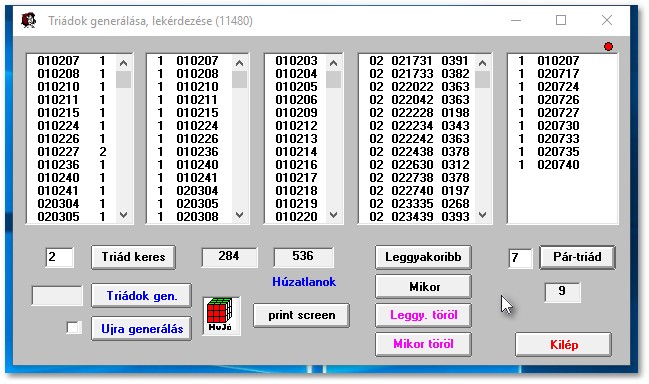
Task: Click first list's scroll up arrow
Action: click(123, 63)
